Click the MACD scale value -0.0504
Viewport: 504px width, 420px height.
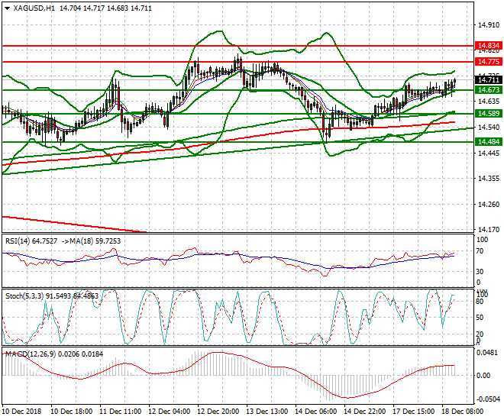[x=488, y=399]
